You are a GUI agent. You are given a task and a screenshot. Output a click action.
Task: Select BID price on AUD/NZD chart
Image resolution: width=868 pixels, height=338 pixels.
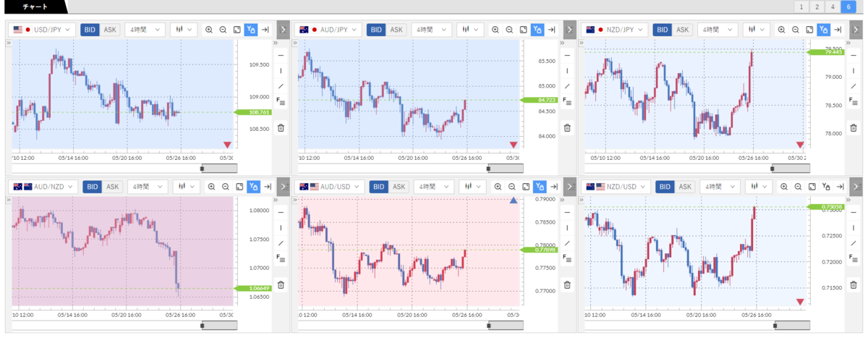pyautogui.click(x=92, y=187)
